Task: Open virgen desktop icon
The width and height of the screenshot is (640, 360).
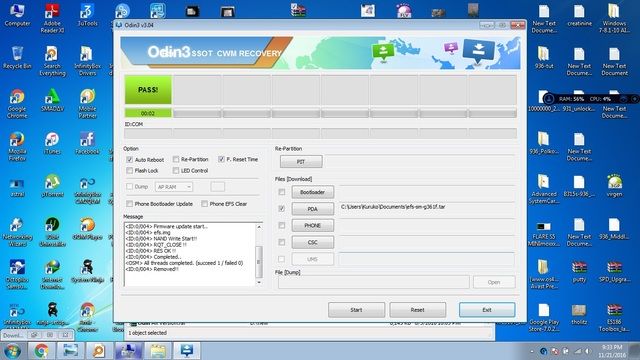Action: pos(614,186)
